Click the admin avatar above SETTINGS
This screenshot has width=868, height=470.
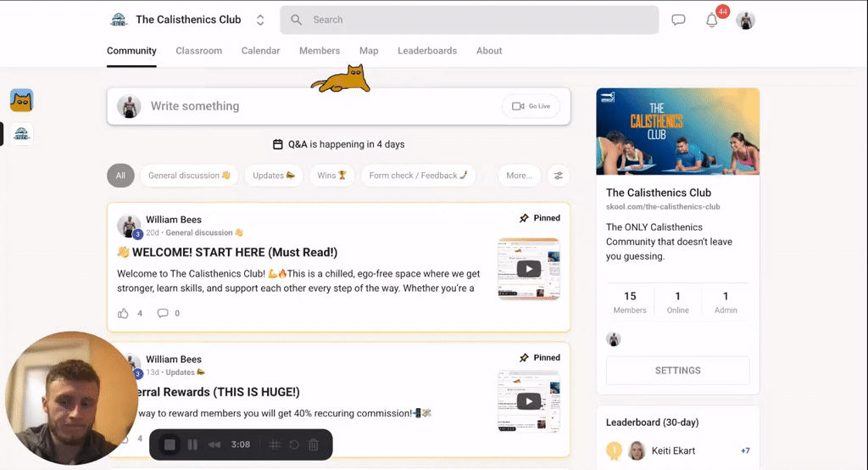pyautogui.click(x=614, y=339)
